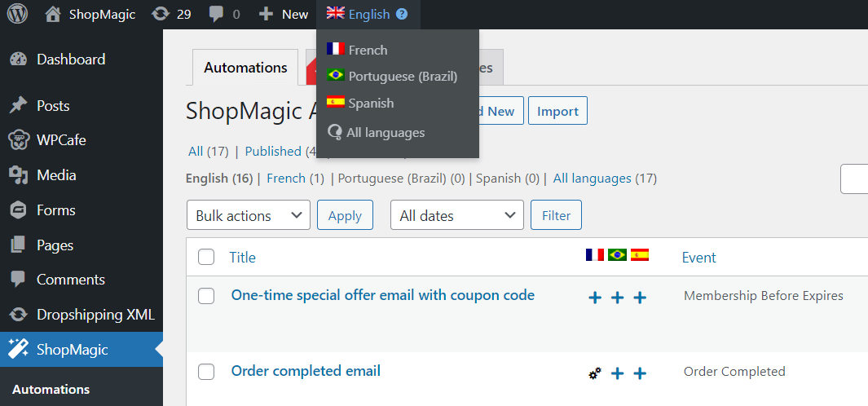Click the Posts pin icon in sidebar
Viewport: 868px width, 406px height.
pyautogui.click(x=18, y=105)
